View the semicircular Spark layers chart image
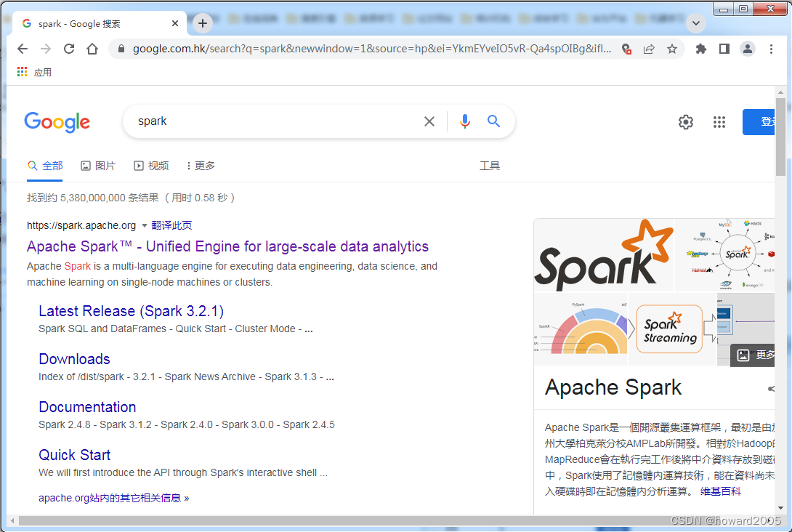The image size is (792, 532). tap(581, 329)
